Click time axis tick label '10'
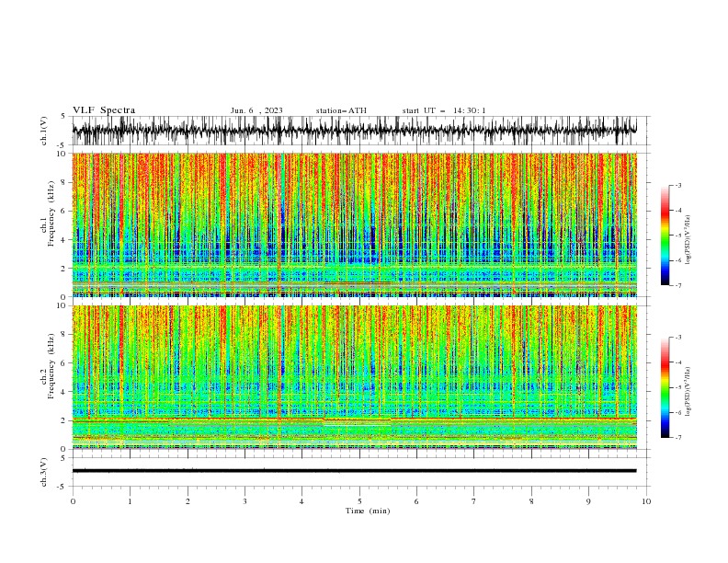This screenshot has width=728, height=563. 646,501
